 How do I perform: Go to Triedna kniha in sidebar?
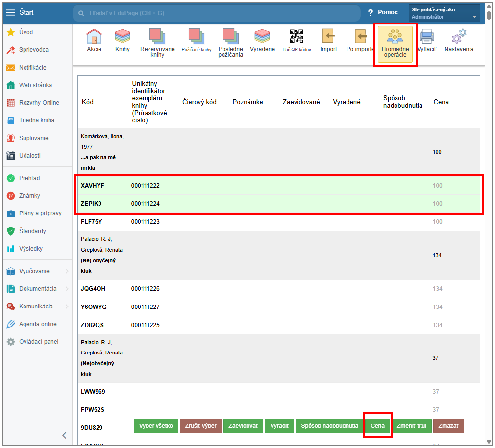coord(36,120)
